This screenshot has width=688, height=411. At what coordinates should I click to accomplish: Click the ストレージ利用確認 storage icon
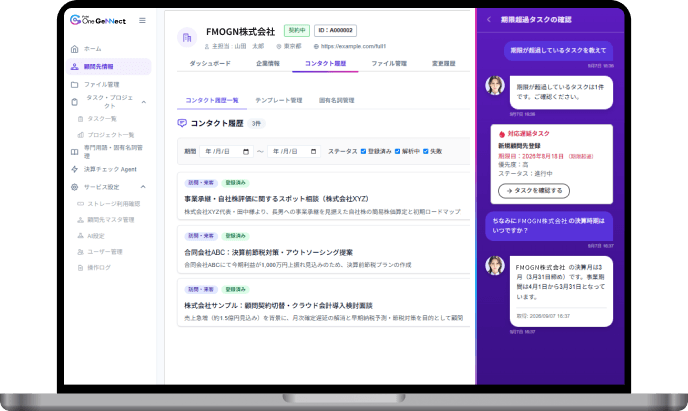80,204
